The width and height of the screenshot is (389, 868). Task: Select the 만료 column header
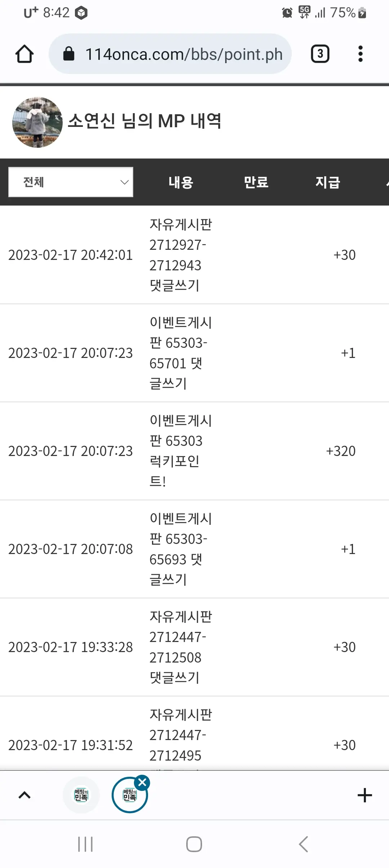(256, 182)
